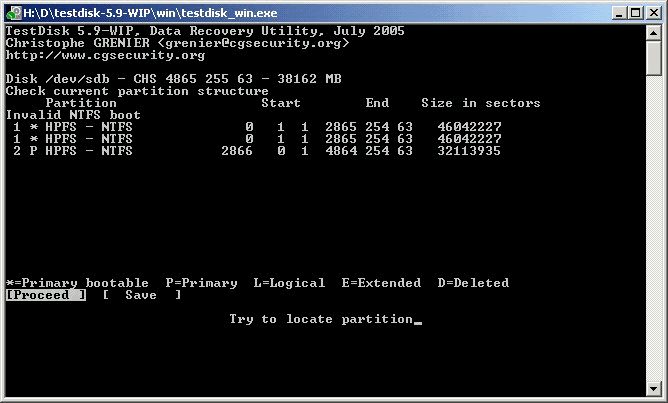Image resolution: width=668 pixels, height=403 pixels.
Task: Click the scrollbar up arrow
Action: click(x=653, y=33)
